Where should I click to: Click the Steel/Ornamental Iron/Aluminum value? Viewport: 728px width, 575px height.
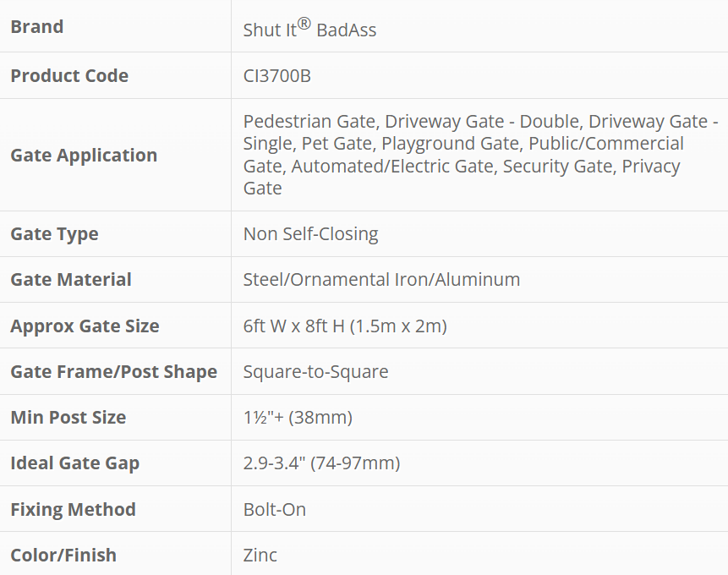(x=381, y=280)
